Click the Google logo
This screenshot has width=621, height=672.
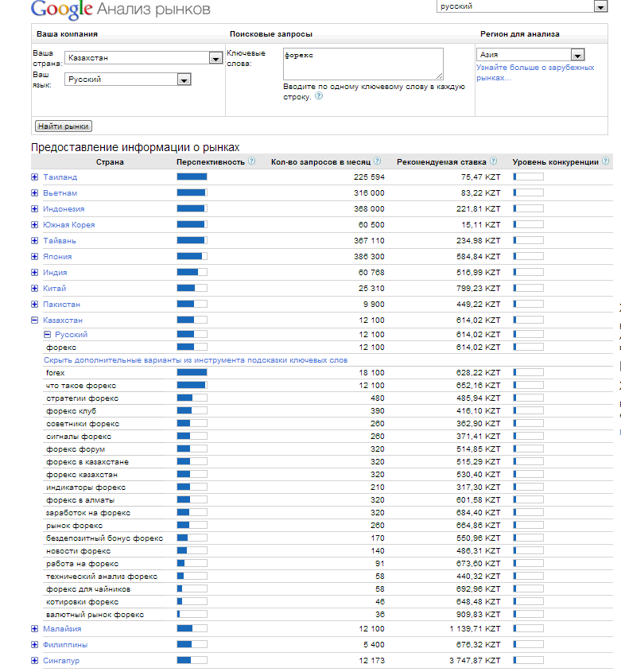tap(62, 10)
